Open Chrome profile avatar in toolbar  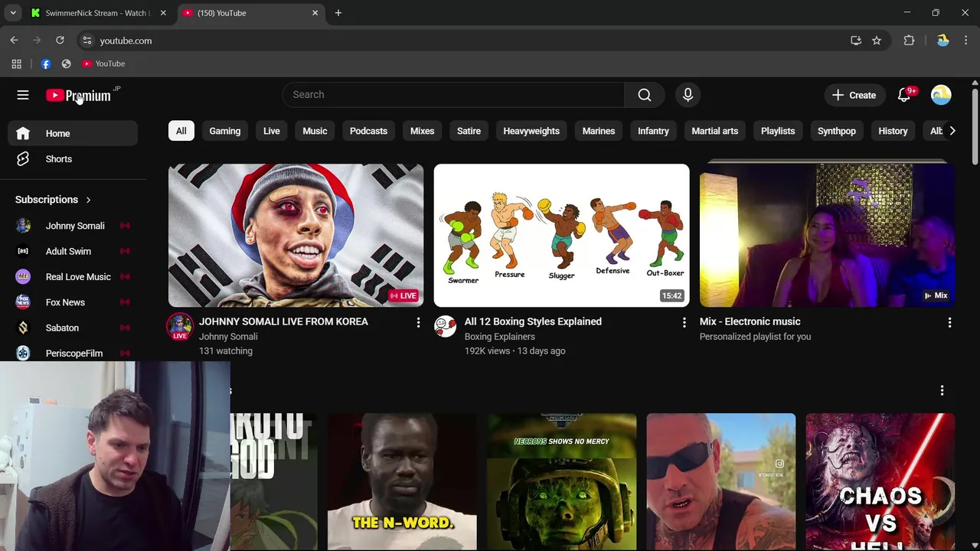[942, 41]
